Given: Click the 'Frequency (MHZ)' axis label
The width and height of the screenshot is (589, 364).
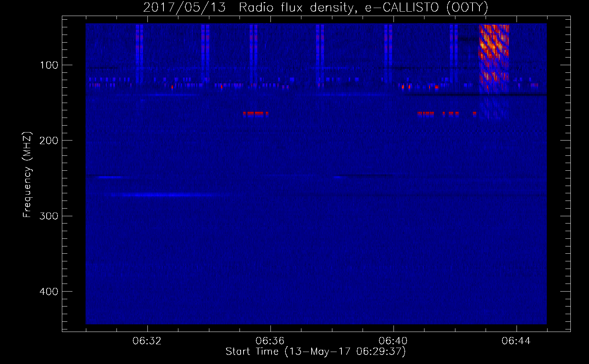Looking at the screenshot, I should (x=27, y=175).
